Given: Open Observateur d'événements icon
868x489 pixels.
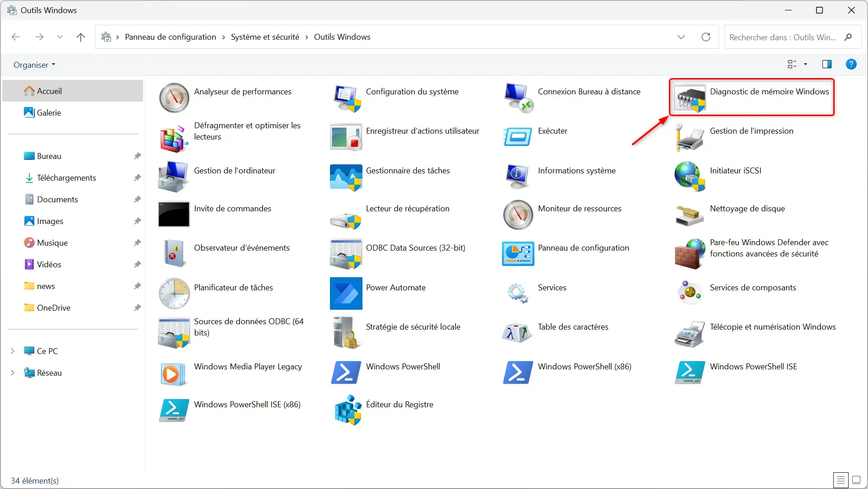Looking at the screenshot, I should point(174,254).
